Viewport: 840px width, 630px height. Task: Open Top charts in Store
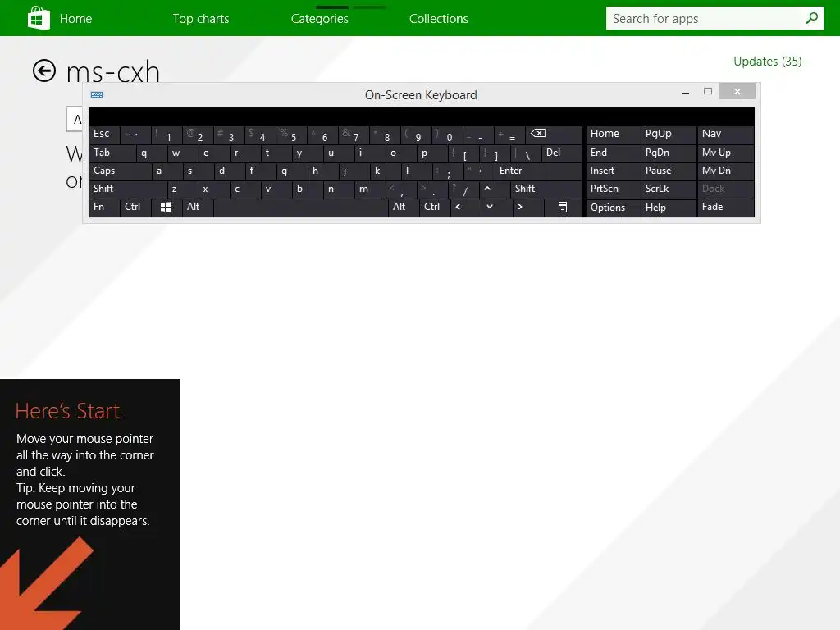(201, 19)
